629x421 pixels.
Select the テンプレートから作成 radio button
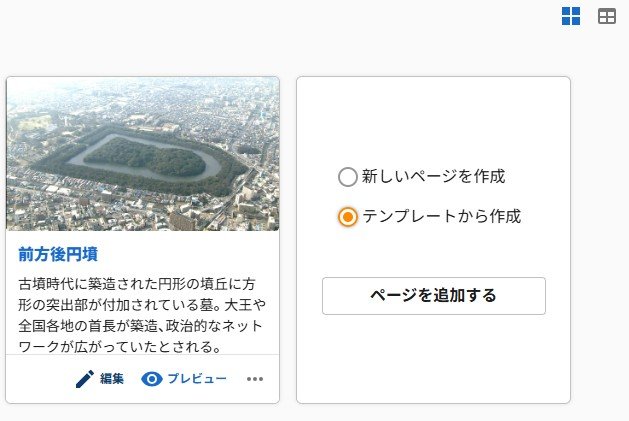coord(347,216)
